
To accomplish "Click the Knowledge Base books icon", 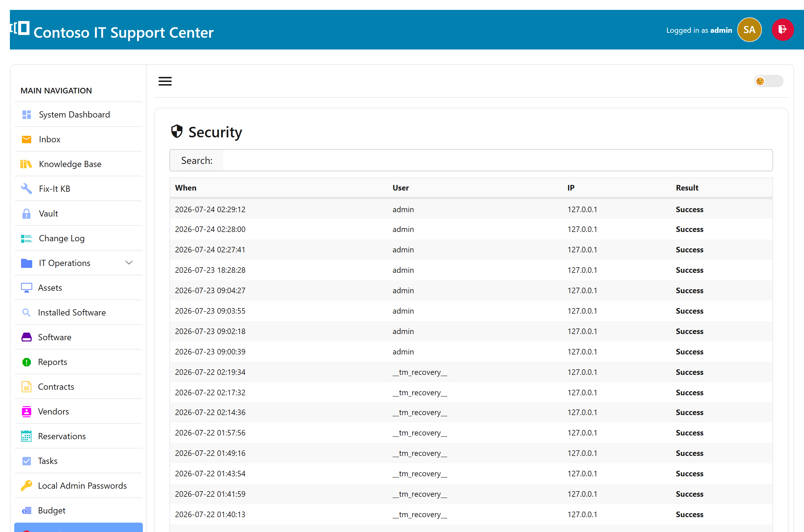I will (26, 164).
